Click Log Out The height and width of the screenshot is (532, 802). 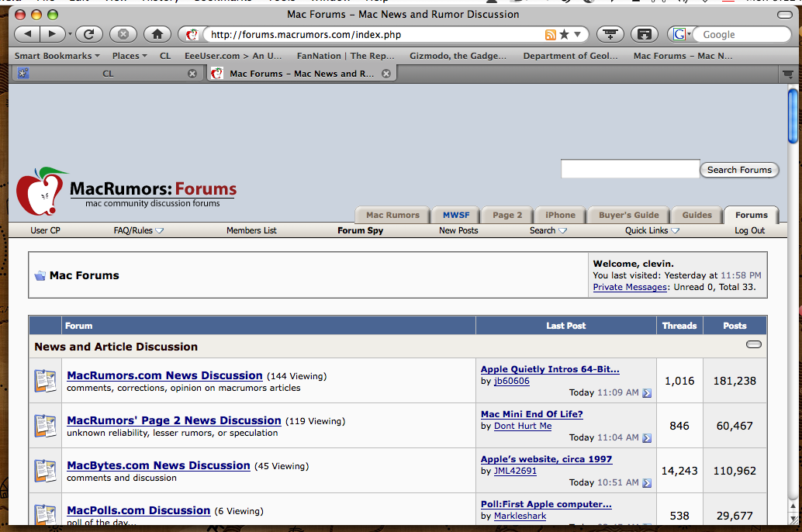coord(749,230)
